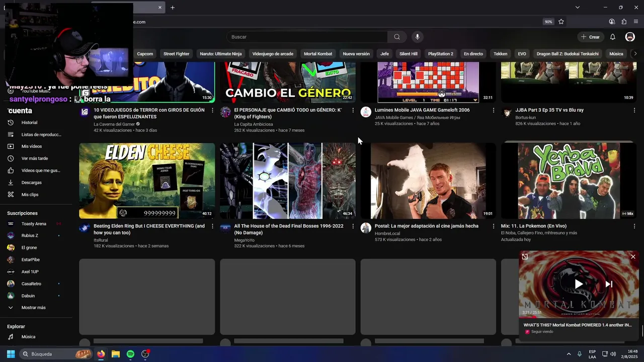Open a new browser tab
Image resolution: width=644 pixels, height=362 pixels.
tap(173, 8)
